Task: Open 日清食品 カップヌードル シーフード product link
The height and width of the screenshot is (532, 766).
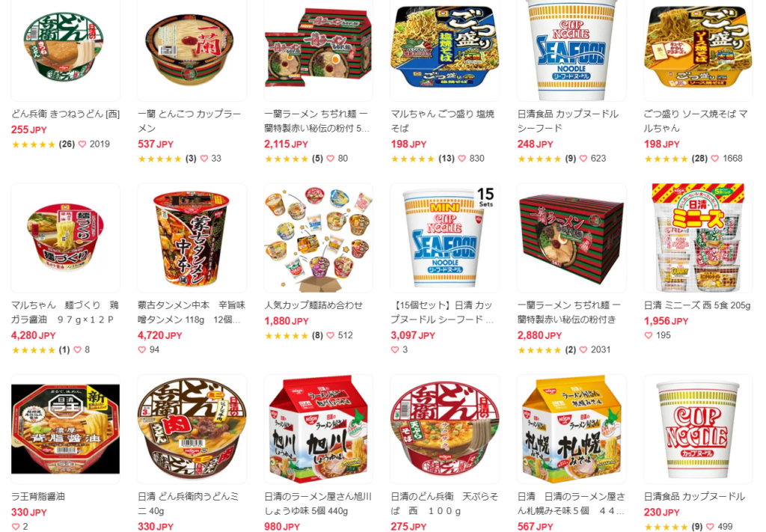Action: coord(569,121)
